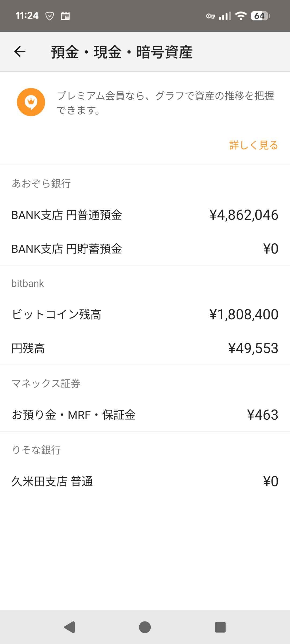Tap the shield icon in status bar

click(50, 16)
